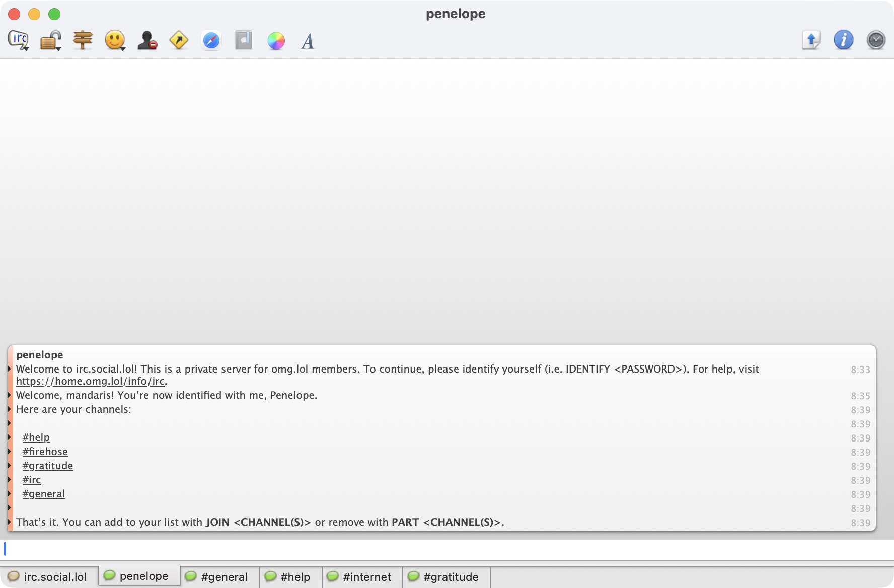Open the wooden signpost channel icon

pos(83,40)
